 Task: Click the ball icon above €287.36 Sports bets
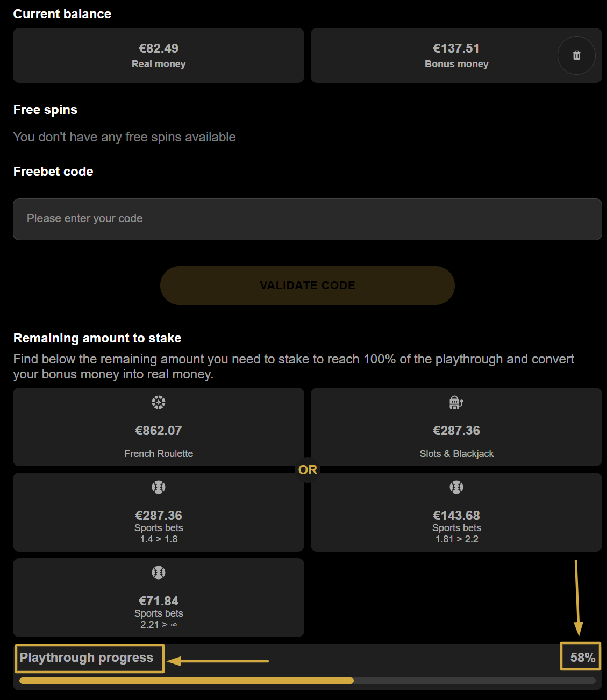tap(159, 487)
